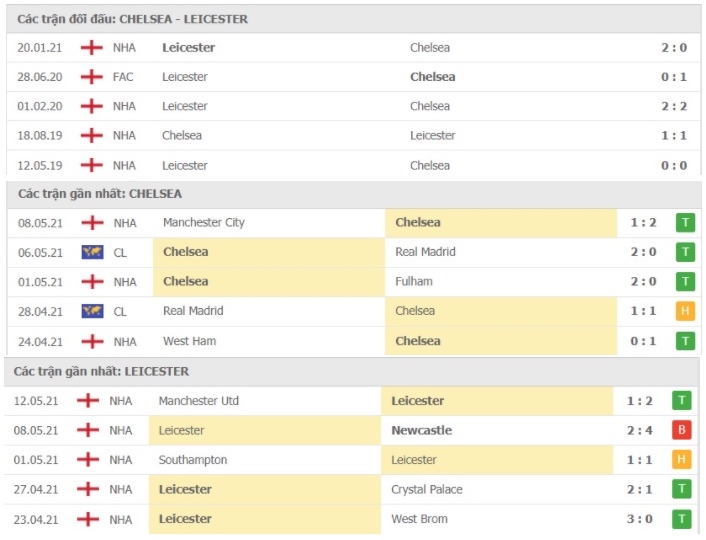
Task: Click England flag icon for 20.01.21 match
Action: click(x=92, y=47)
